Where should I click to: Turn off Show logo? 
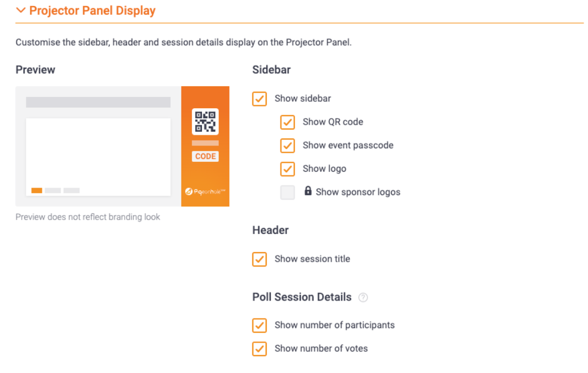tap(287, 169)
